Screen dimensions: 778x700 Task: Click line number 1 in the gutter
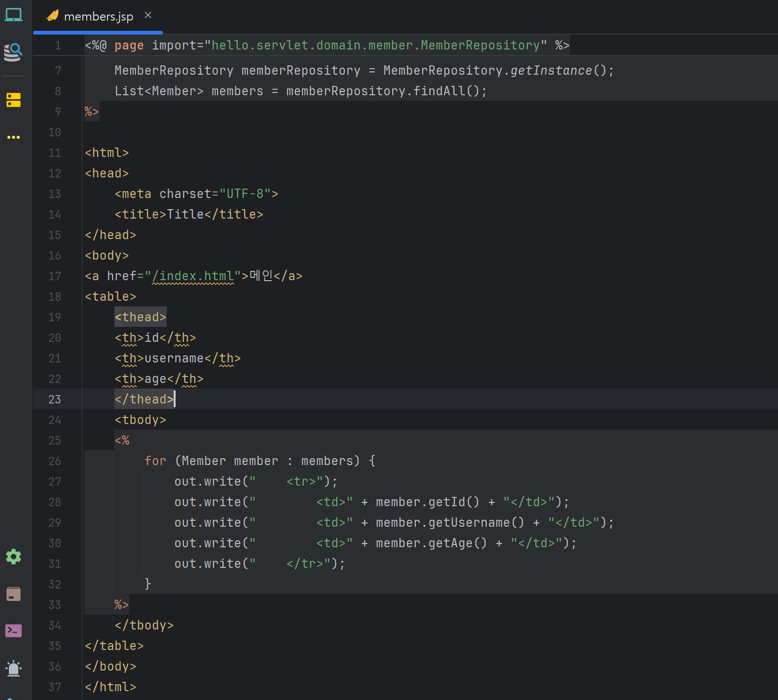58,45
